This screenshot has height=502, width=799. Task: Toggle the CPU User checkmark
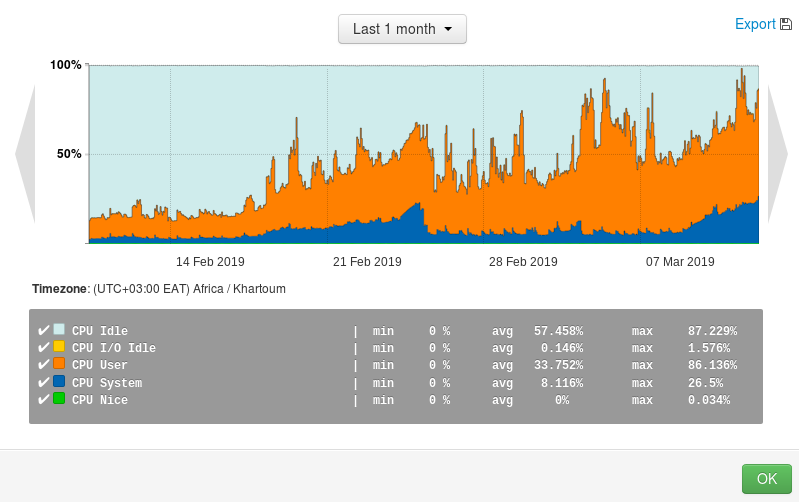[x=43, y=365]
